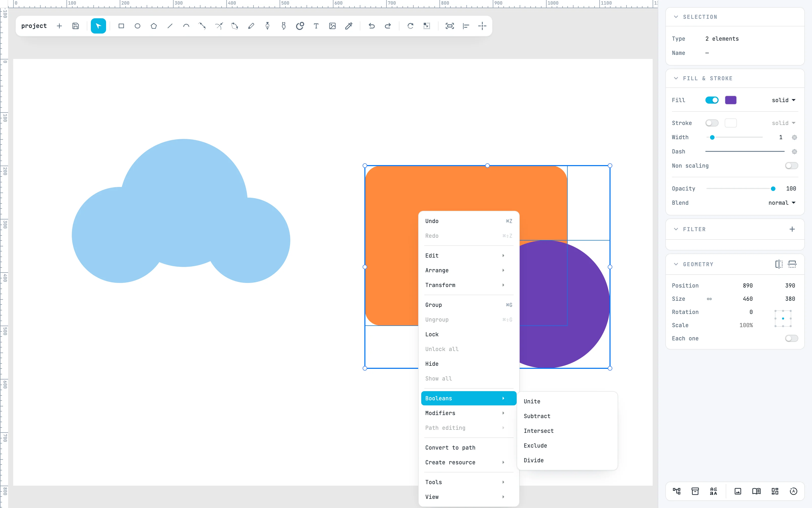Click the plus icon next to project

(x=59, y=26)
